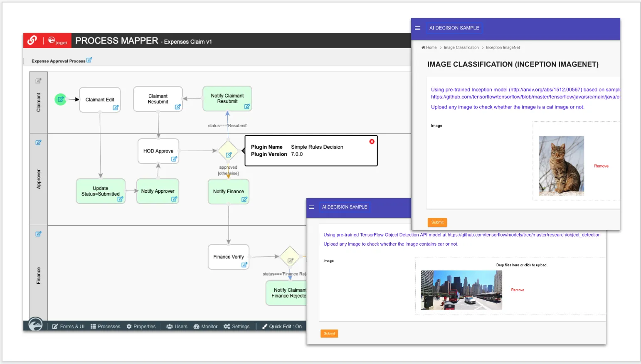This screenshot has height=364, width=641.
Task: Click the city street image thumbnail
Action: 461,290
